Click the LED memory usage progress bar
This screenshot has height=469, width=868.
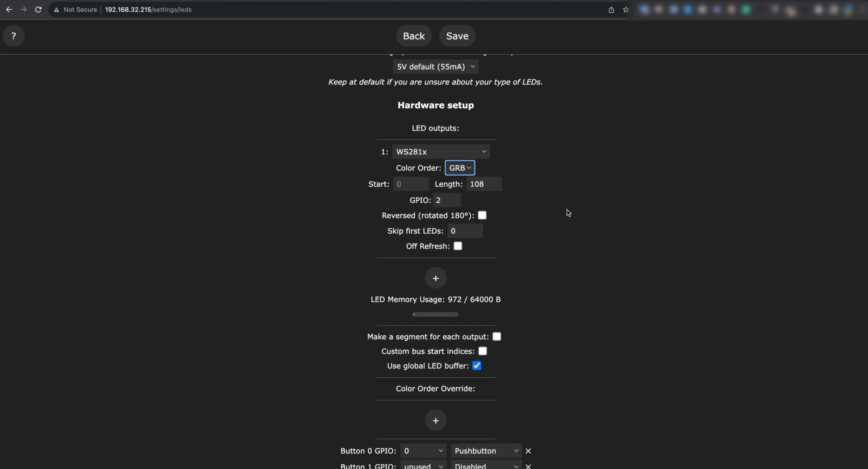point(435,314)
